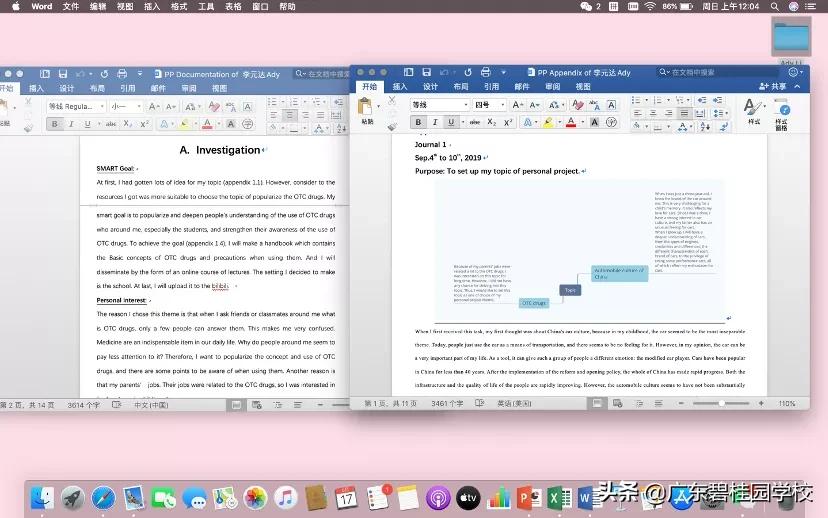The image size is (828, 518).
Task: Click yellow highlight color in Appendix window
Action: click(549, 123)
